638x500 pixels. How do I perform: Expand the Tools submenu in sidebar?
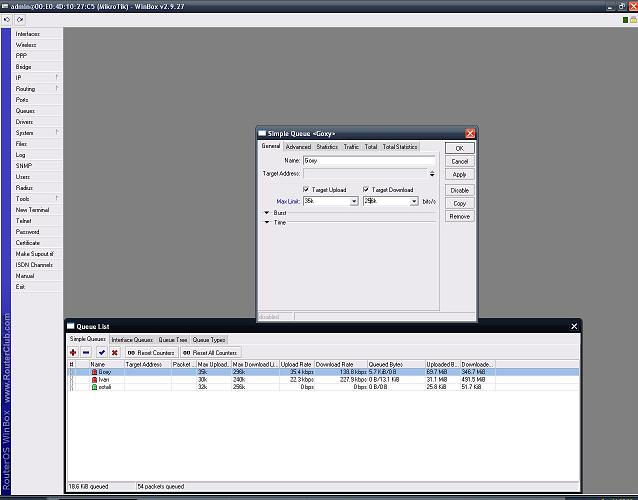(57, 198)
